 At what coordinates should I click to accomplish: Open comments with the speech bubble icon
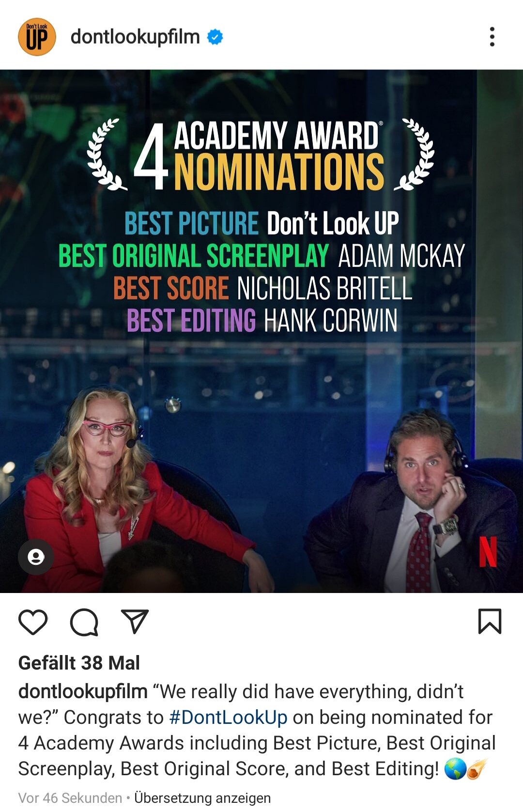click(84, 622)
